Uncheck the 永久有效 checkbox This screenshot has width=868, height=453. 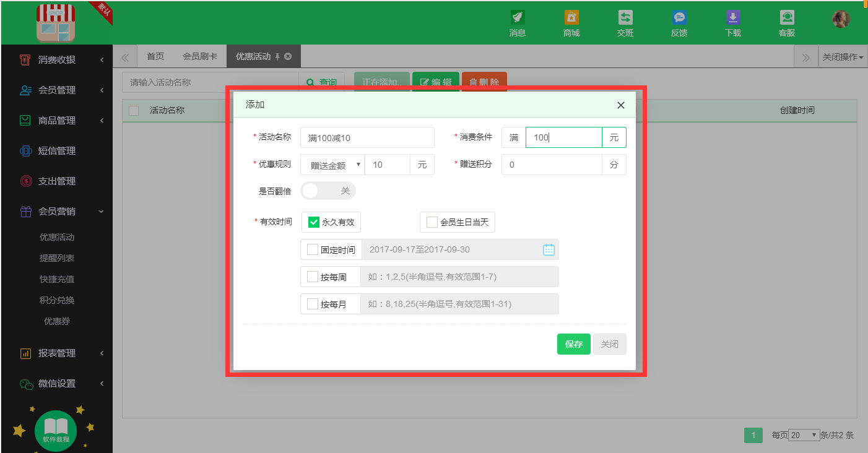click(314, 222)
